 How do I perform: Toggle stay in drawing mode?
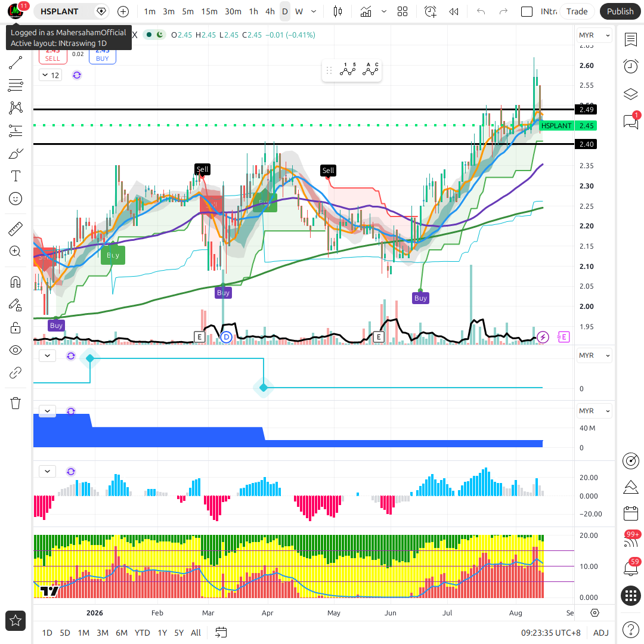[x=16, y=305]
